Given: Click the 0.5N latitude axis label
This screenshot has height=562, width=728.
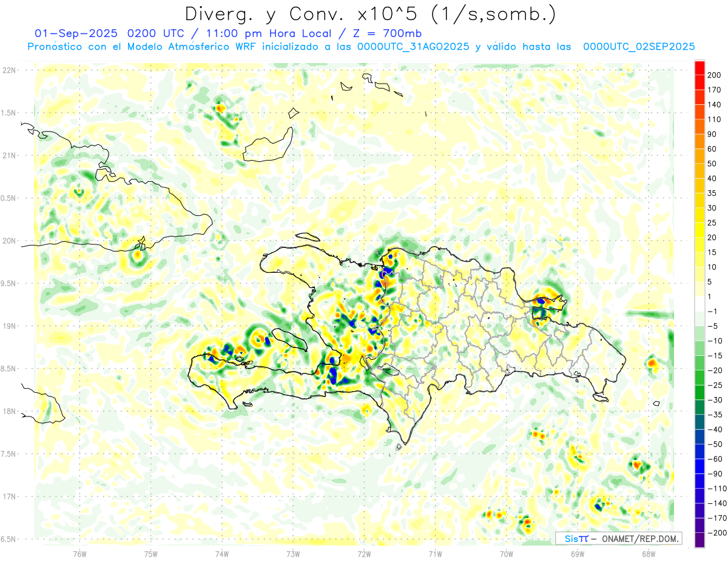Looking at the screenshot, I should coord(8,198).
